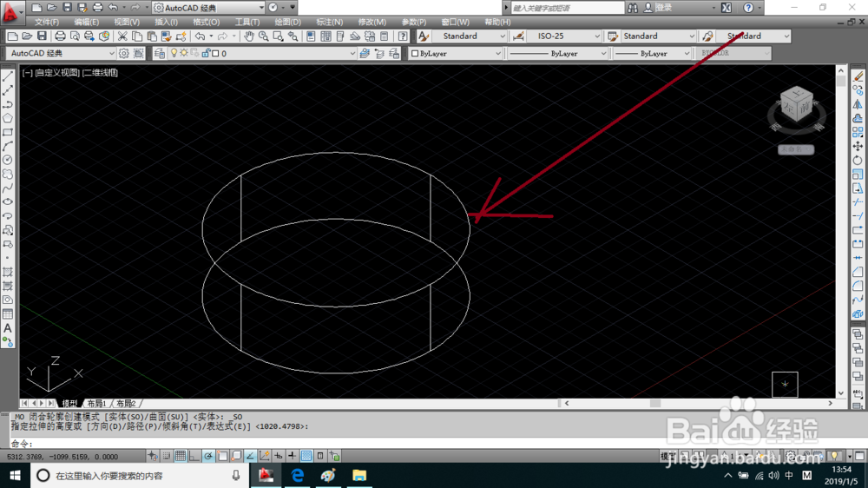868x488 pixels.
Task: Click the Table Style icon
Action: [613, 36]
